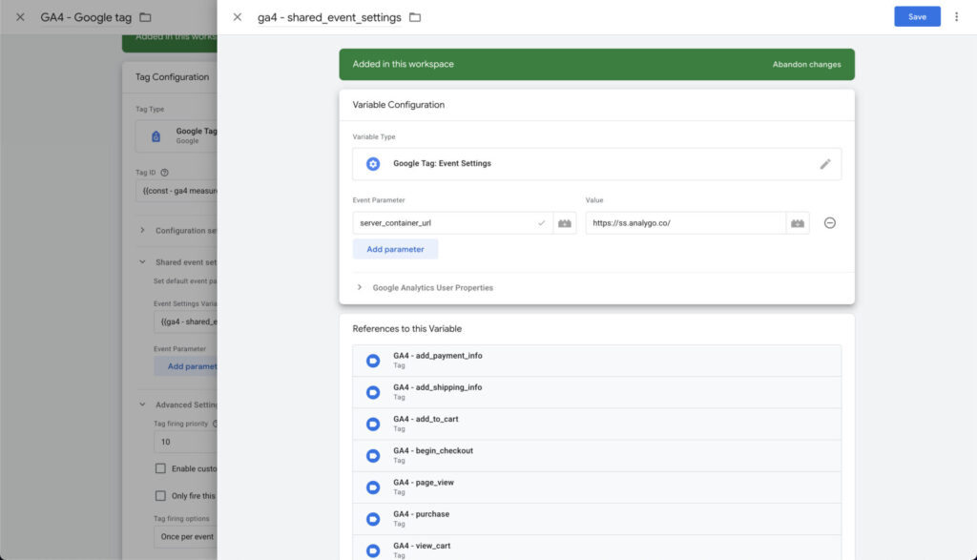
Task: Click folder icon next to GA4 - Google tag
Action: (145, 17)
